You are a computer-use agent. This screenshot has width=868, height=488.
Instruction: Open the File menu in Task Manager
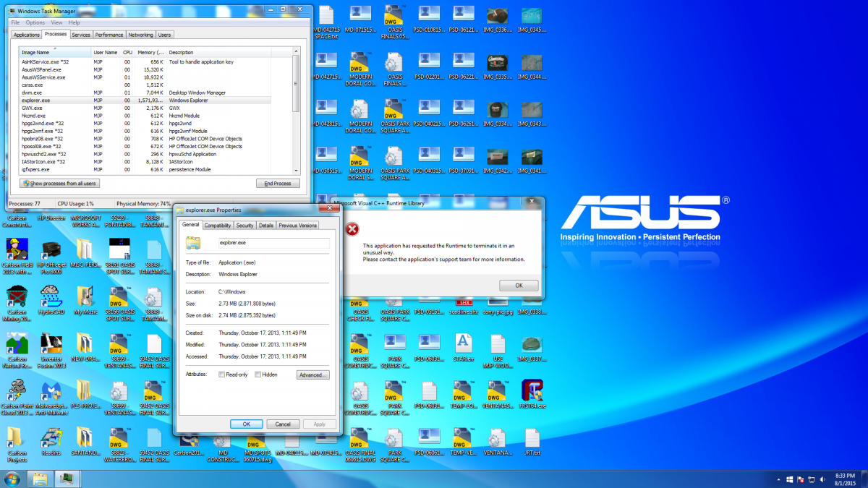15,22
